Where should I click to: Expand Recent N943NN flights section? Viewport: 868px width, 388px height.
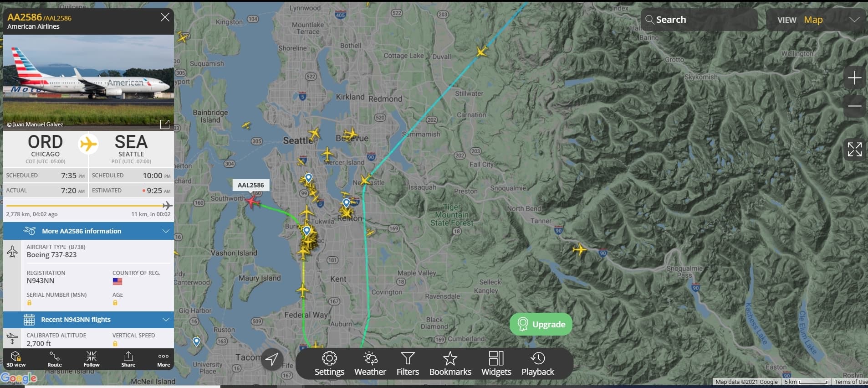[x=88, y=320]
